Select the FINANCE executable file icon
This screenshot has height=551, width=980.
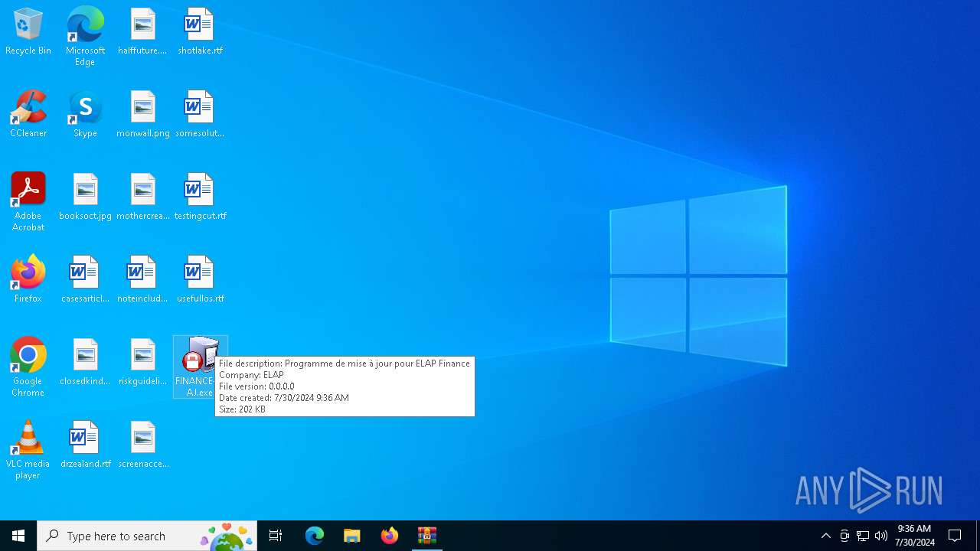pos(200,367)
